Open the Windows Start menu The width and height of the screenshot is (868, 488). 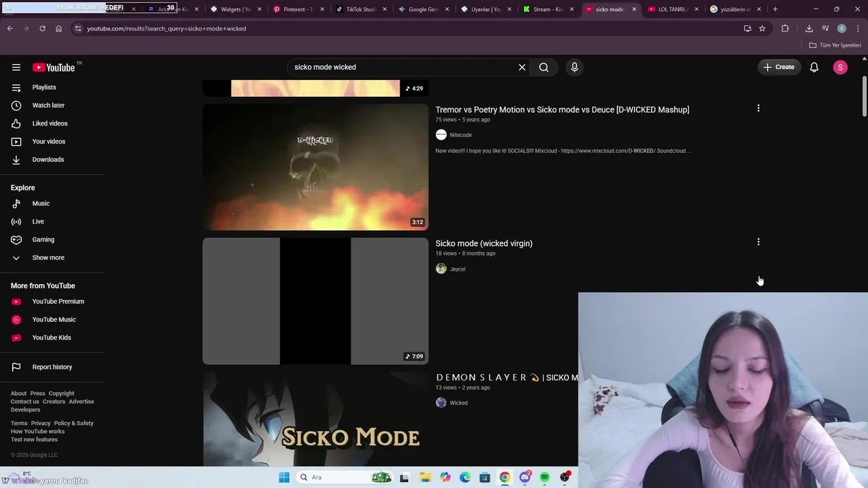(284, 477)
